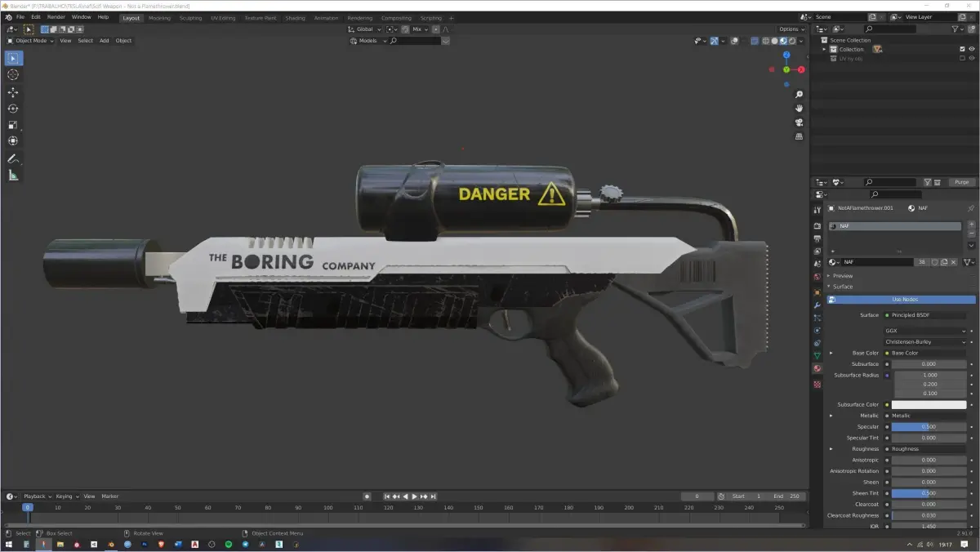Viewport: 980px width, 552px height.
Task: Open the Window menu
Action: click(x=81, y=16)
